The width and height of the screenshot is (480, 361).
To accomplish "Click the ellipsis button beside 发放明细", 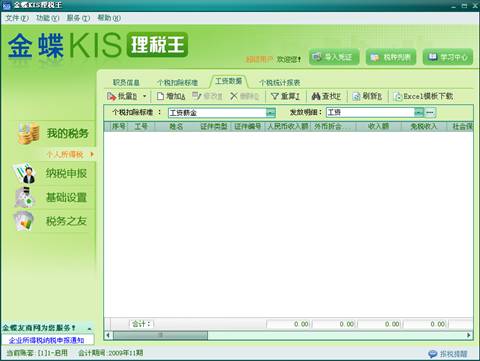I will (430, 112).
